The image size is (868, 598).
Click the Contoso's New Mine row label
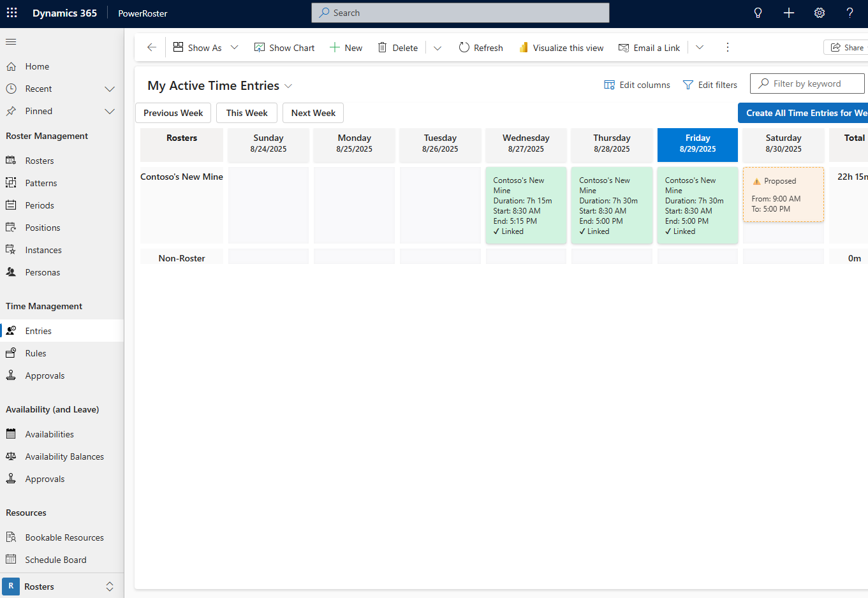tap(182, 177)
